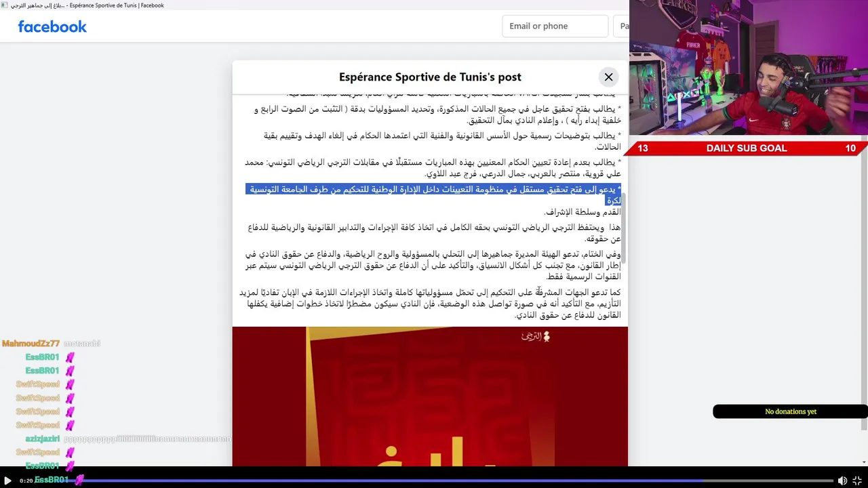
Task: Click the Taraji club logo on poster
Action: pyautogui.click(x=535, y=336)
